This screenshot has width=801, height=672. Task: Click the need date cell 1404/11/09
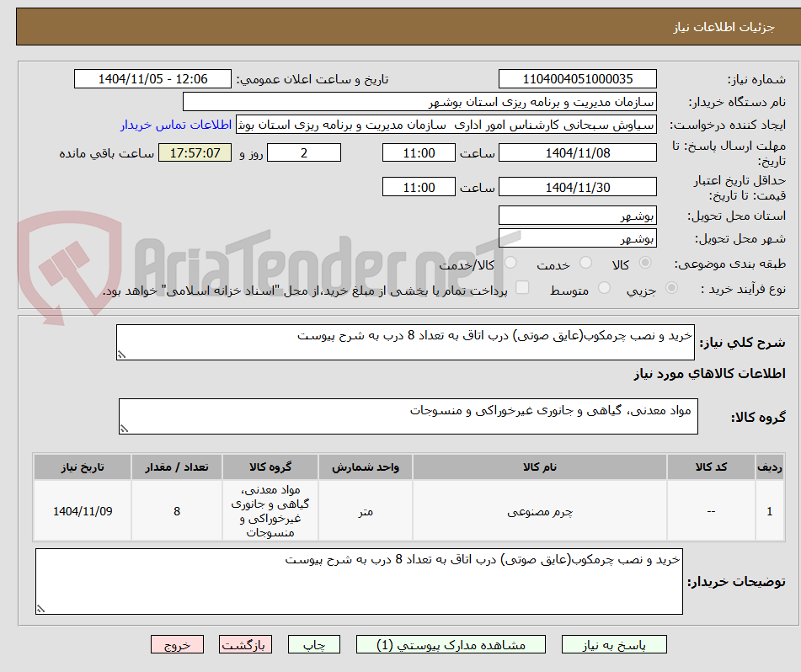[x=83, y=511]
